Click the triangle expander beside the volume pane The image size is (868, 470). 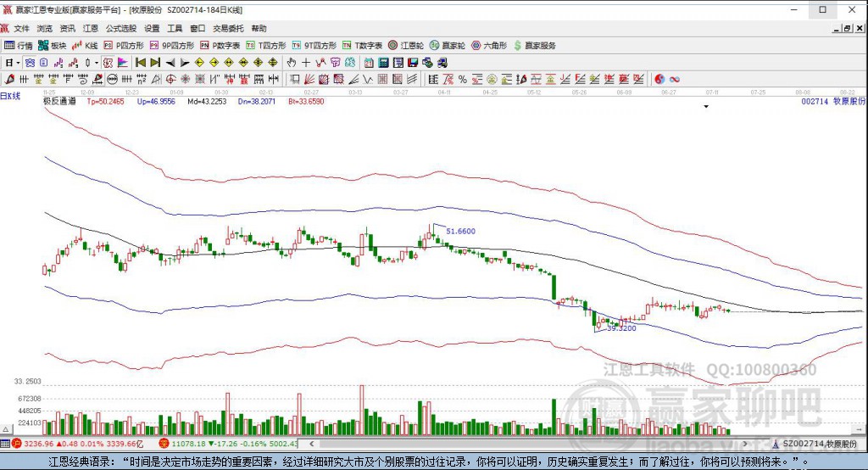click(x=6, y=429)
